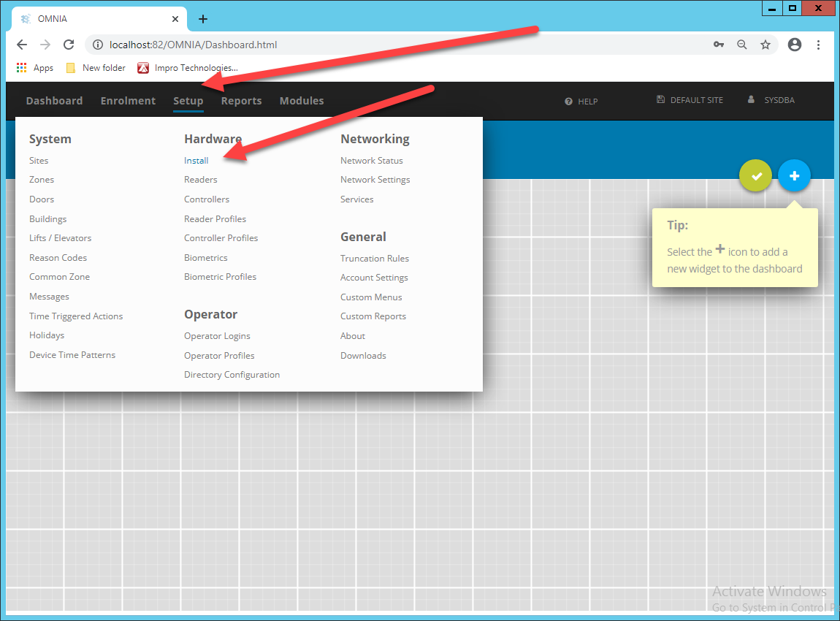This screenshot has height=621, width=840.
Task: Open the Default Site selector
Action: coord(690,100)
